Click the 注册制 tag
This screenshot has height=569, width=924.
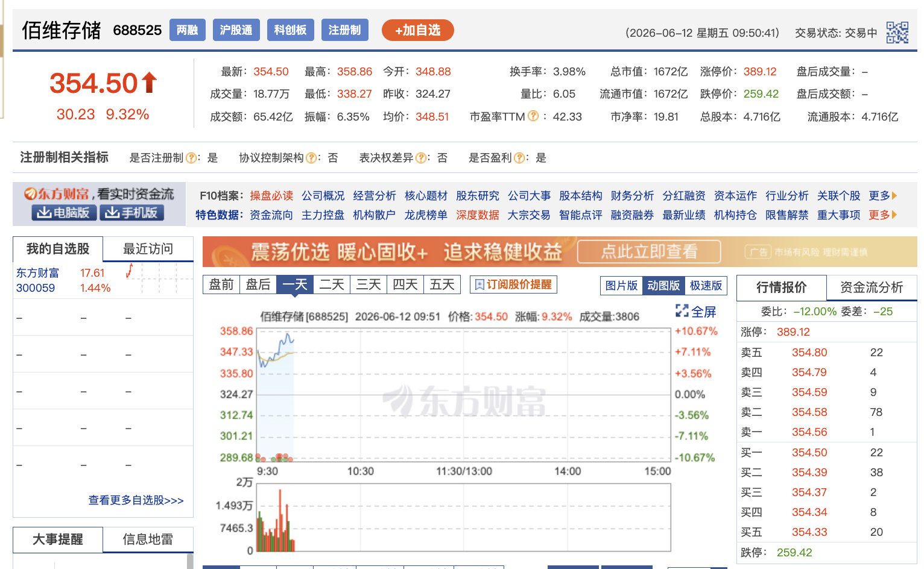344,30
